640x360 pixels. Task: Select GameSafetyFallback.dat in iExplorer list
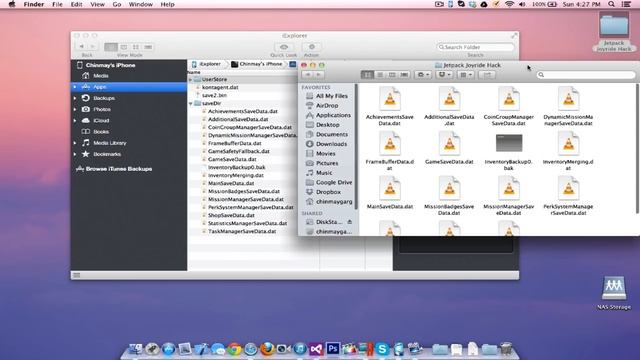239,151
